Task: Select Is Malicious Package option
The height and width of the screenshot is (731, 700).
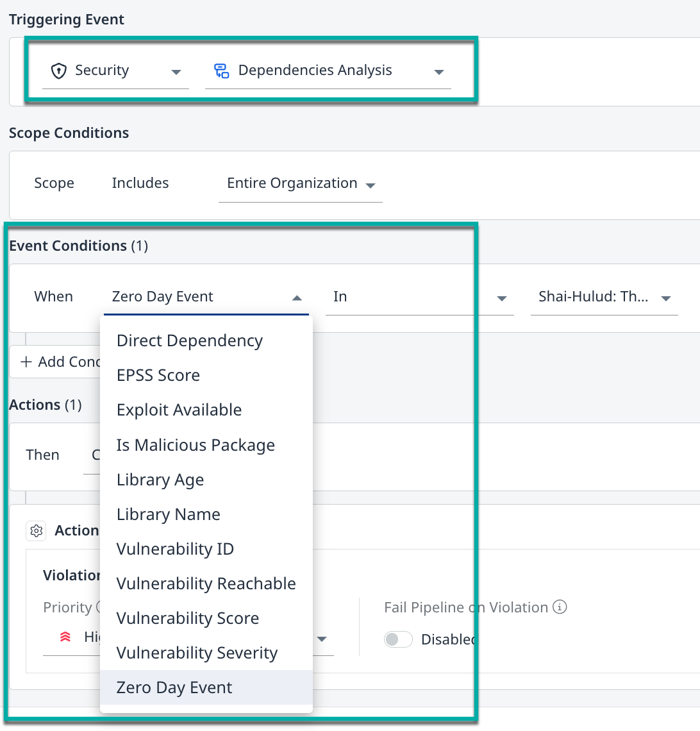Action: (x=196, y=445)
